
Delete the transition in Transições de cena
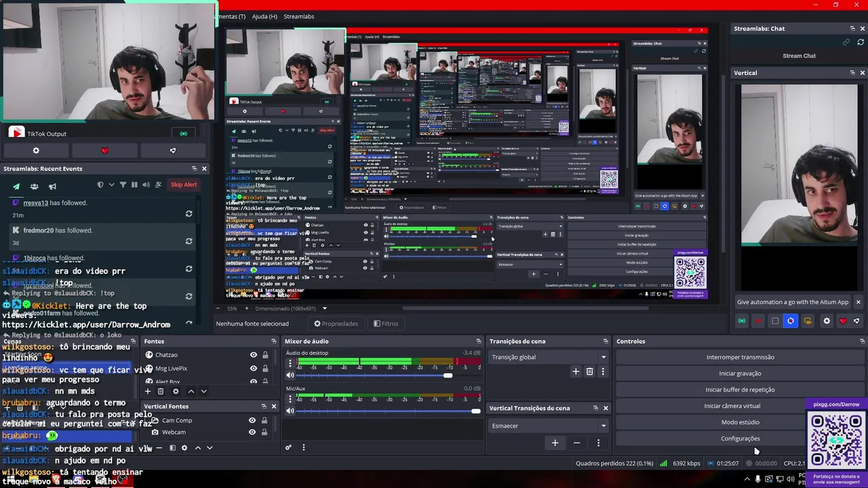click(589, 371)
